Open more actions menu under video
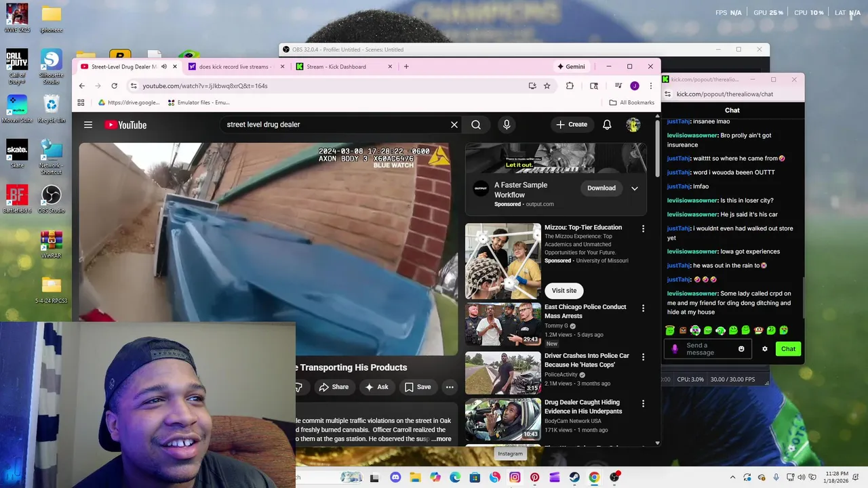 pos(449,387)
